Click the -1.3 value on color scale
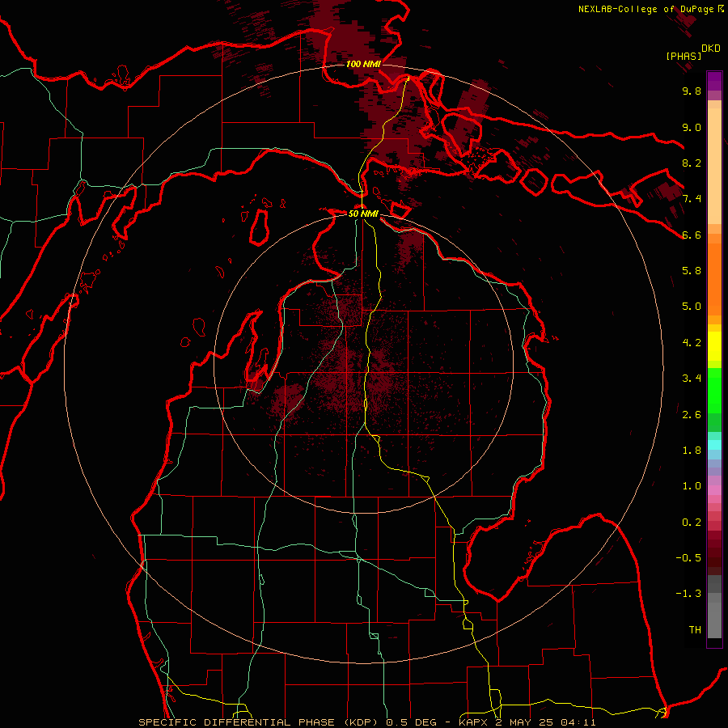Screen dimensions: 728x728 pos(689,594)
